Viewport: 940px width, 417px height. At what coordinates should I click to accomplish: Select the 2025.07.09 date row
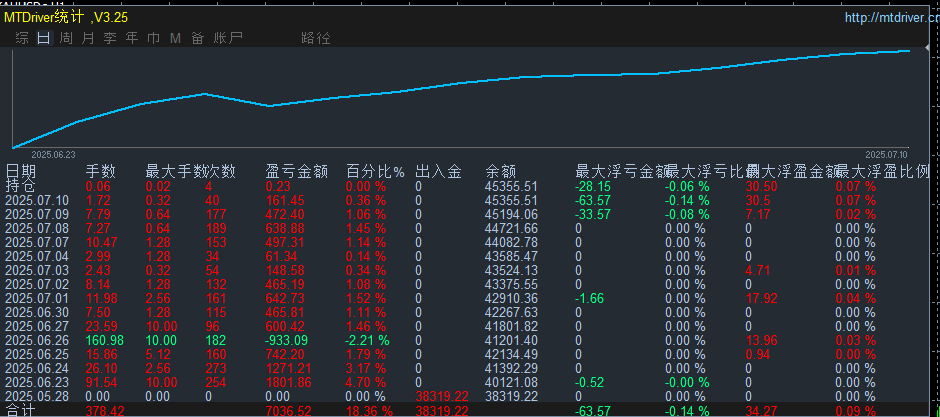[37, 214]
